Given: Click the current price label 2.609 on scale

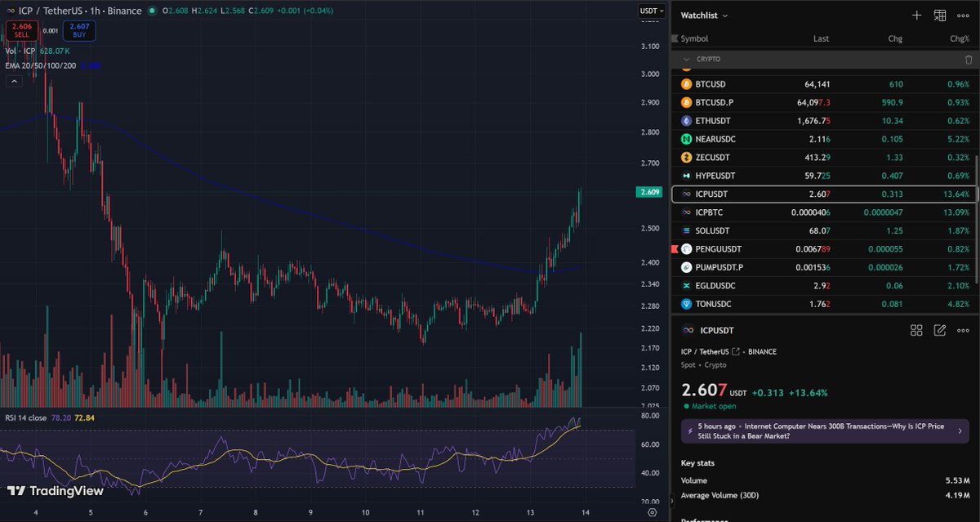Looking at the screenshot, I should click(651, 192).
